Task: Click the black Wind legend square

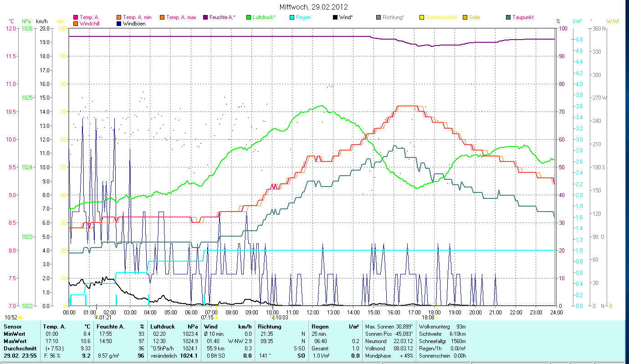Action: point(335,18)
